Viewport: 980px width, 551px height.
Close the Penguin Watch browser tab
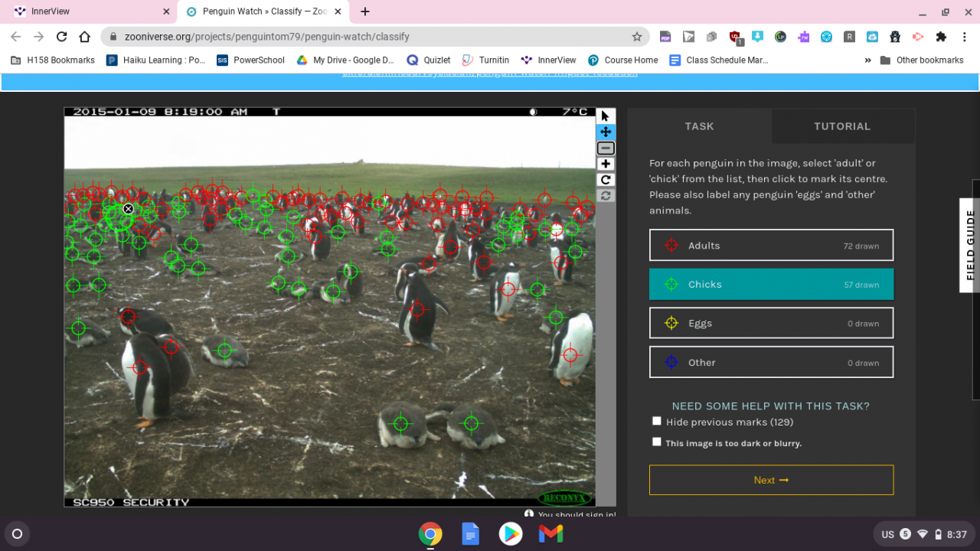338,11
